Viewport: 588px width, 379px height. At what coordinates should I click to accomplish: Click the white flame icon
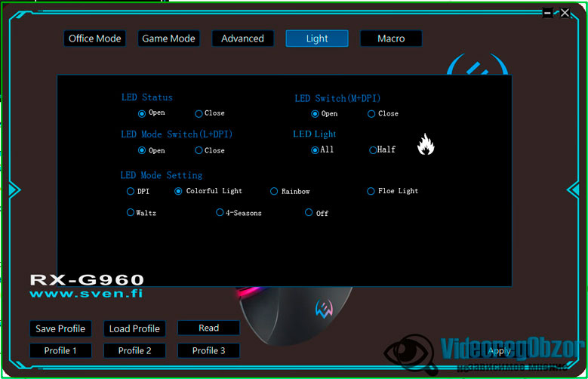coord(426,144)
